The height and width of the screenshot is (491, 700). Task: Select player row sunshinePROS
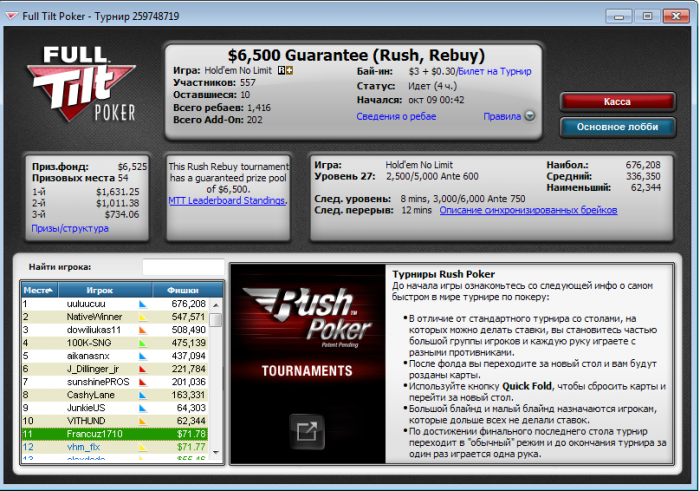[115, 382]
